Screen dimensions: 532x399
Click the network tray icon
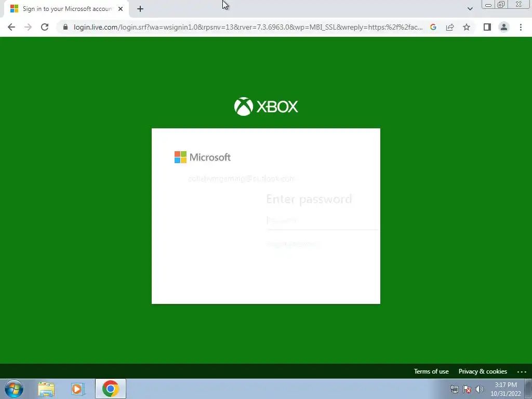[454, 389]
